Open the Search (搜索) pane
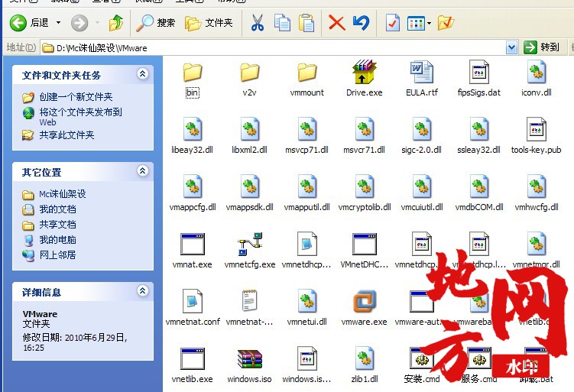The image size is (574, 392). (156, 23)
